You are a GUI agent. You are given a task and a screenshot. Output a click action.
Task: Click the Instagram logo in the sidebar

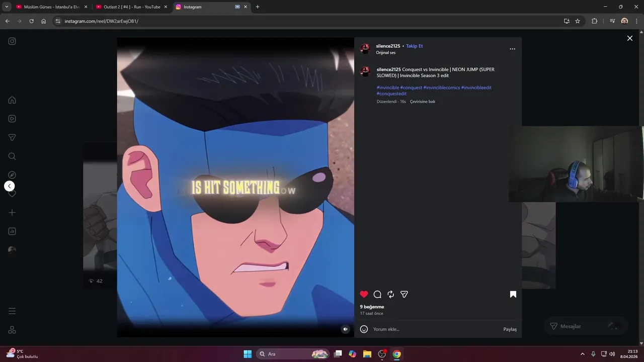tap(12, 41)
